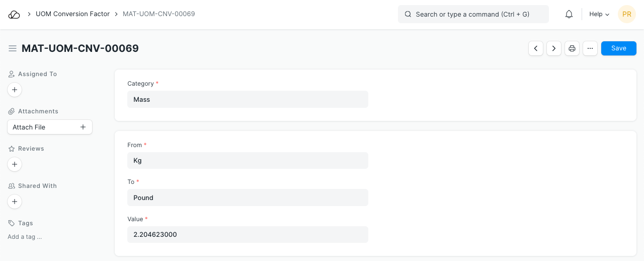The image size is (644, 261).
Task: Add assignee with Assigned To plus
Action: pos(15,90)
